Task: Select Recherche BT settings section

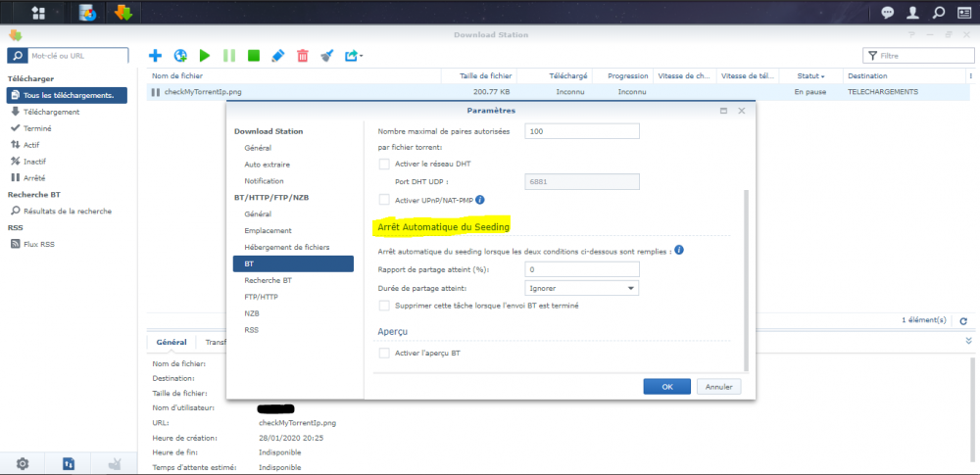Action: point(269,281)
